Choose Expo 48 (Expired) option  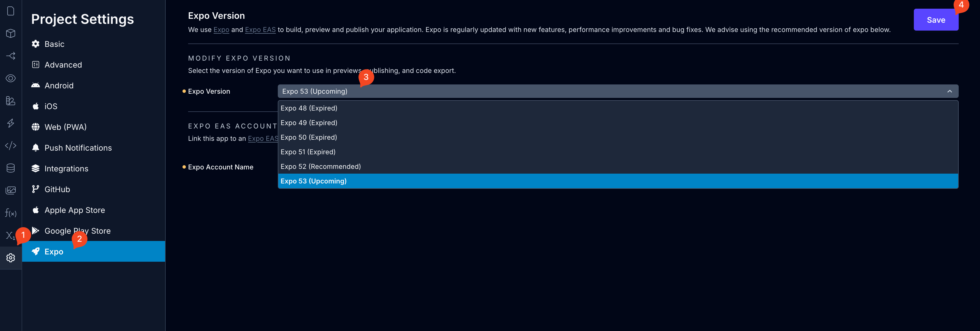tap(618, 108)
